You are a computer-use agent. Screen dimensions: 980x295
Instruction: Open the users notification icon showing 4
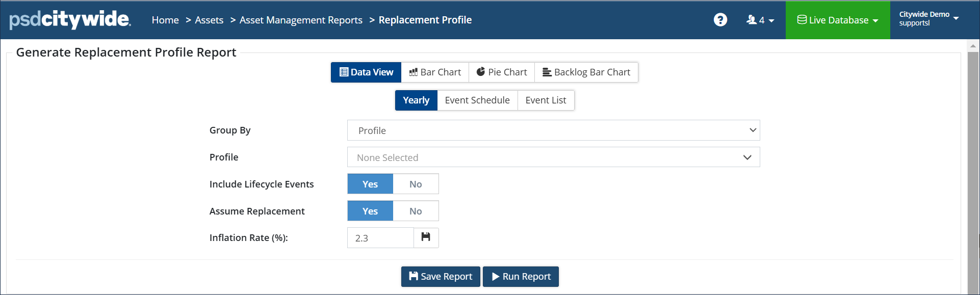point(760,20)
